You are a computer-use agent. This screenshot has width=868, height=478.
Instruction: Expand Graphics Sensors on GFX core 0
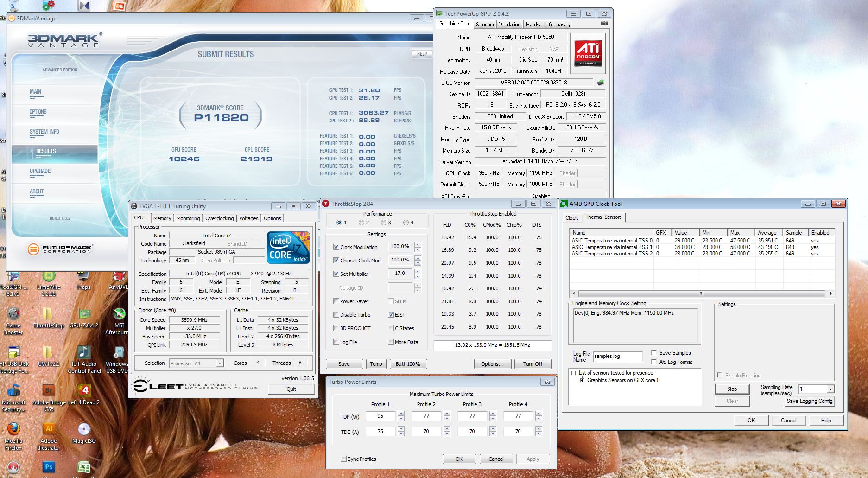coord(582,380)
